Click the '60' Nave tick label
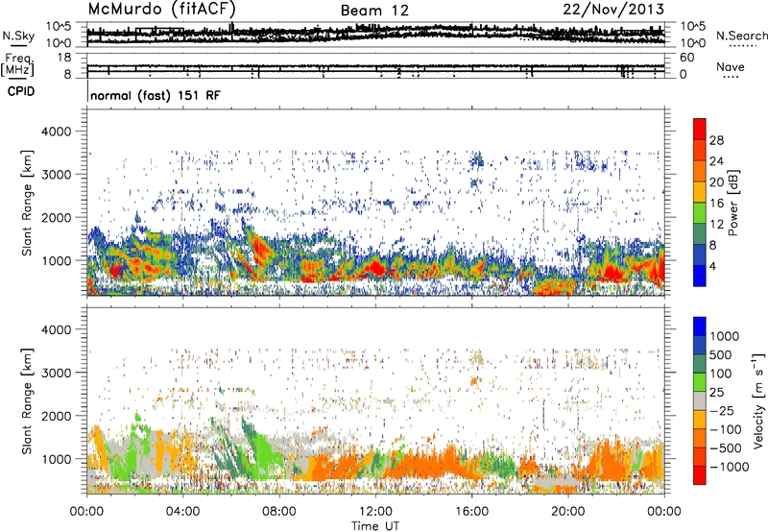 [x=686, y=58]
